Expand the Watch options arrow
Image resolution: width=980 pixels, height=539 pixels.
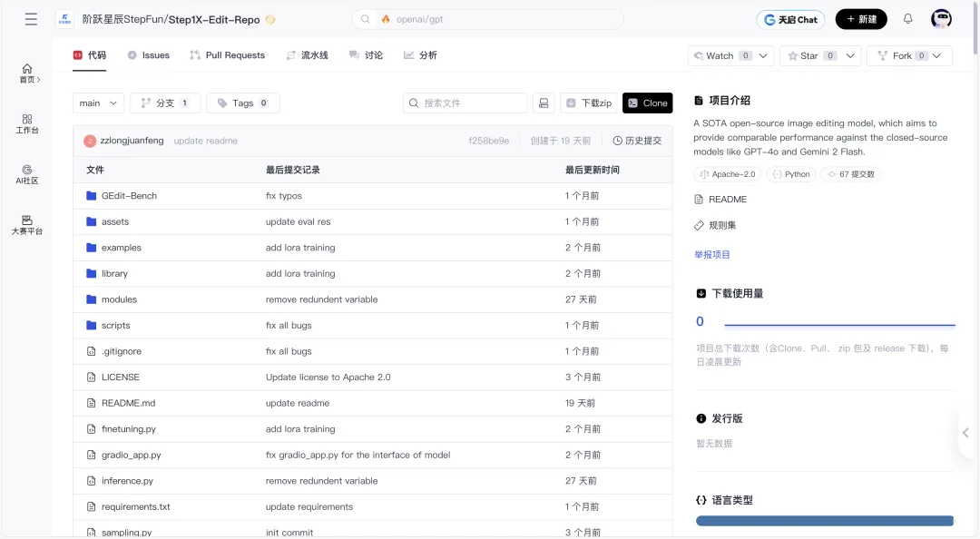tap(763, 55)
